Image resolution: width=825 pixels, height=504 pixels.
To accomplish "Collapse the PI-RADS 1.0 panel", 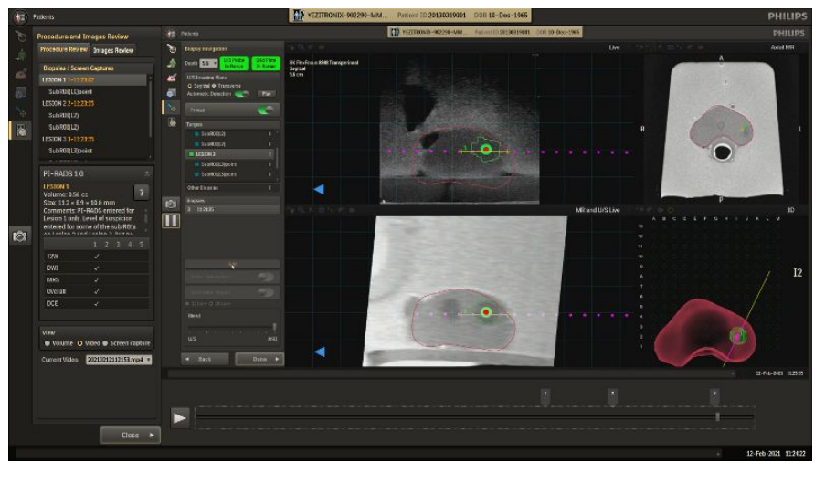I will click(x=147, y=174).
